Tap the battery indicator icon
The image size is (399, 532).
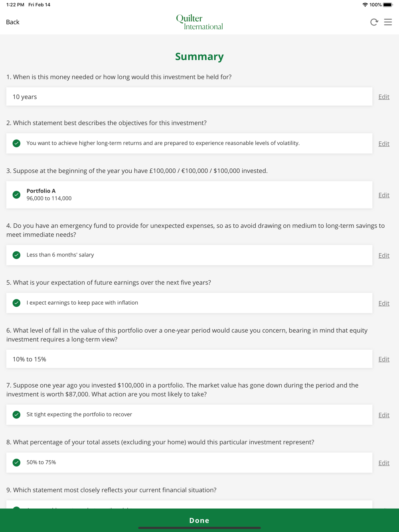(388, 5)
